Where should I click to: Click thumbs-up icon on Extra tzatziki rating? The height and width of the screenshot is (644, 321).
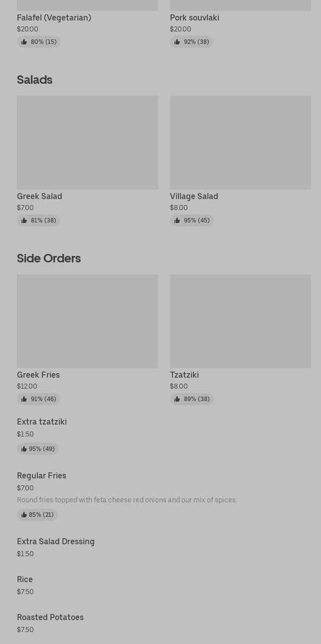coord(24,449)
